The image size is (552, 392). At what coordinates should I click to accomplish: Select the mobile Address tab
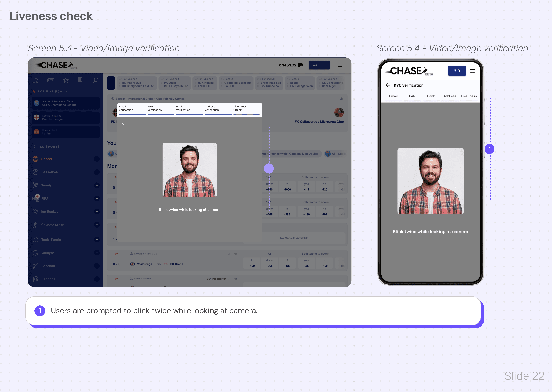(450, 96)
